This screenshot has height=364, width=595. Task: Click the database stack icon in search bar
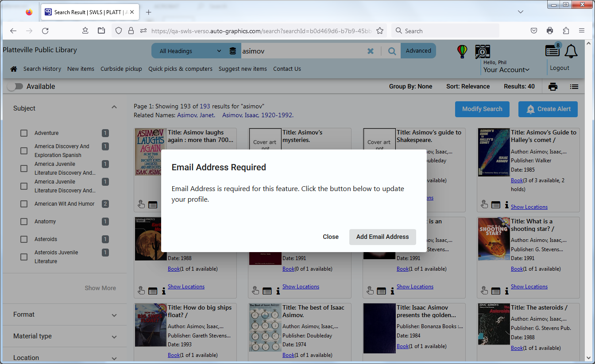pos(233,51)
